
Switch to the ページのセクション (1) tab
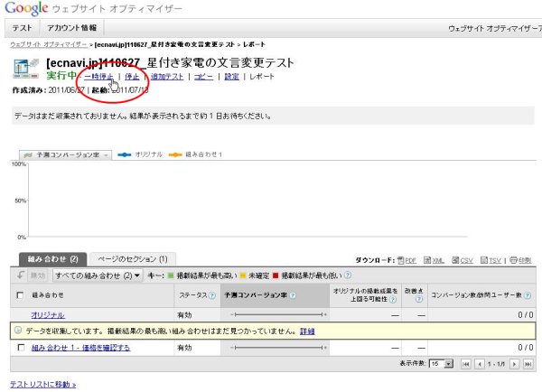[132, 259]
